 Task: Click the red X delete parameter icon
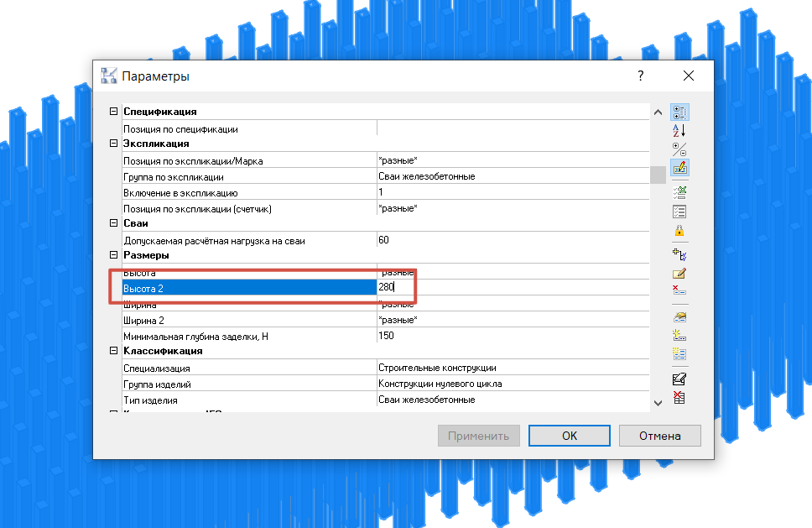click(x=679, y=290)
